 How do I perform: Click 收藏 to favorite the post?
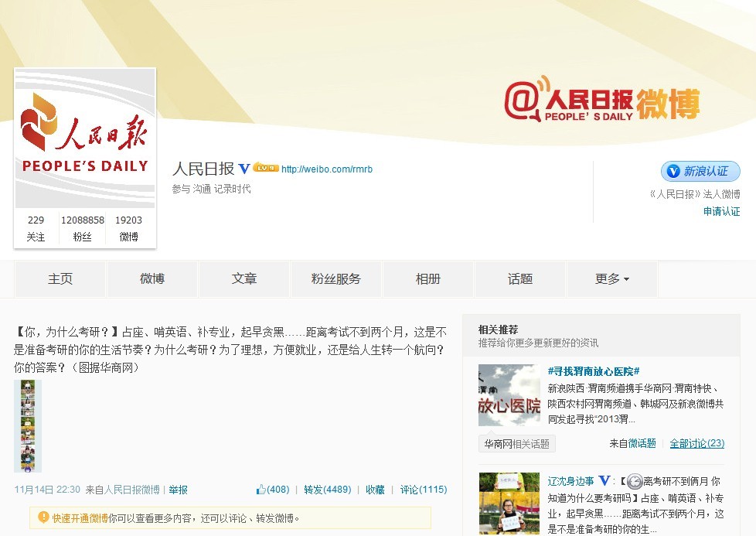(x=375, y=490)
